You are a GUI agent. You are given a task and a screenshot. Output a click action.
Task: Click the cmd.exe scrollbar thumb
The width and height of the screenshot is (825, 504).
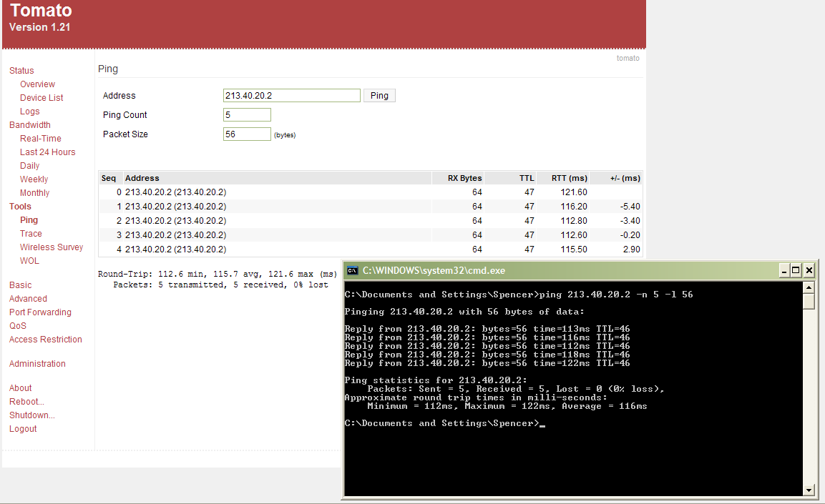tap(809, 301)
